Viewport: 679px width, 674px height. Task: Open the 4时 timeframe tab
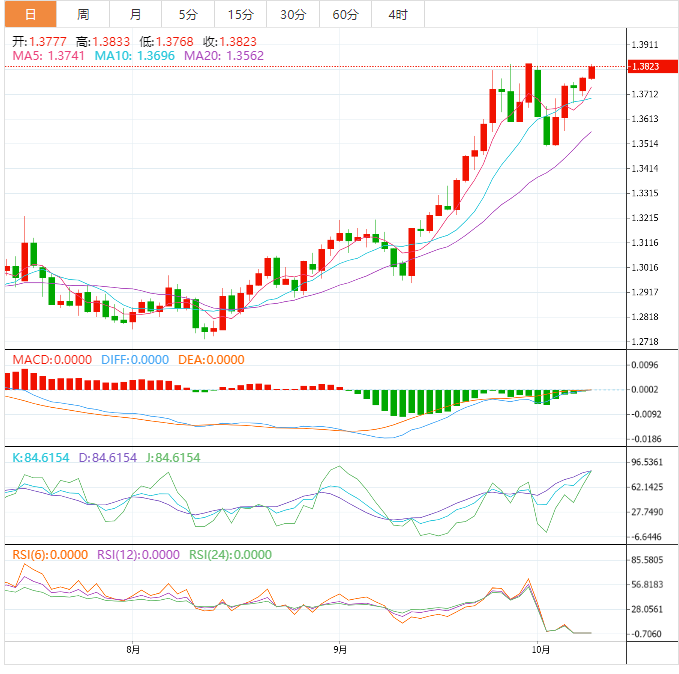click(398, 14)
